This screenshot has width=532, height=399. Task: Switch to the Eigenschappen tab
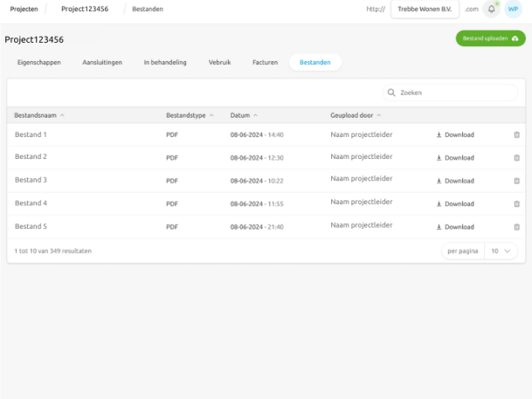pos(40,63)
